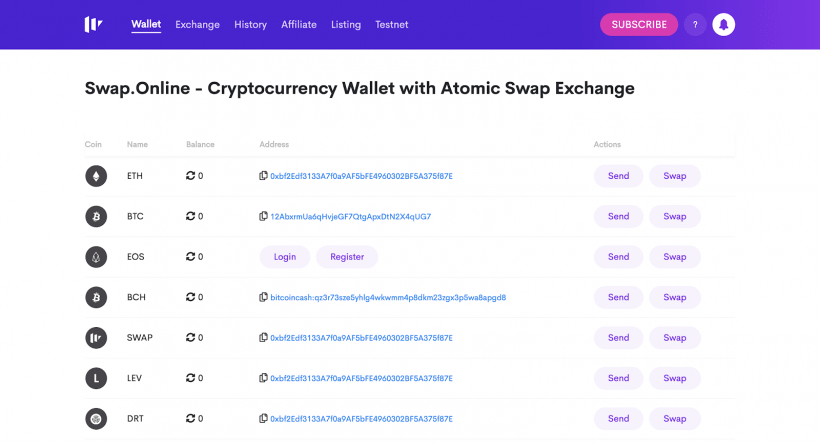
Task: Refresh the BCH balance
Action: [191, 297]
